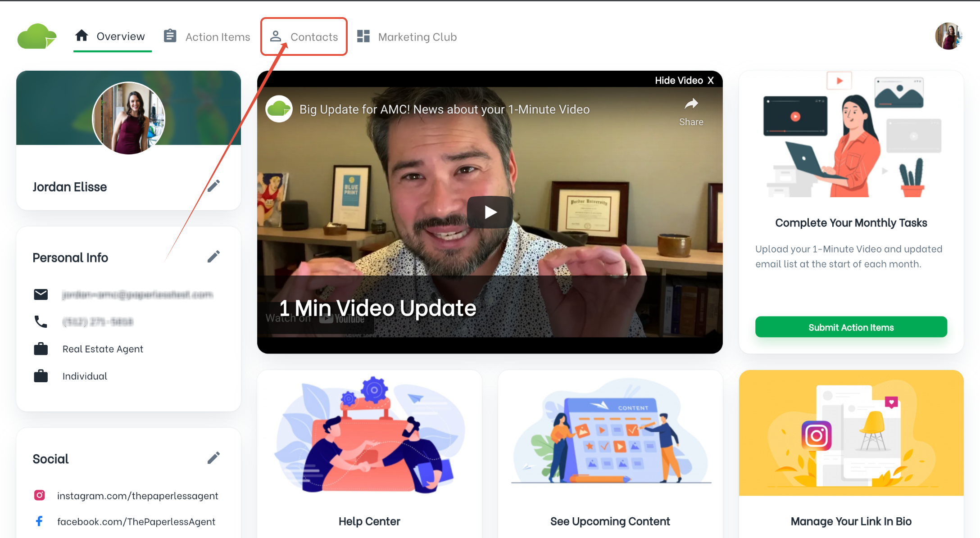Viewport: 980px width, 538px height.
Task: Open the user avatar menu
Action: (x=948, y=36)
